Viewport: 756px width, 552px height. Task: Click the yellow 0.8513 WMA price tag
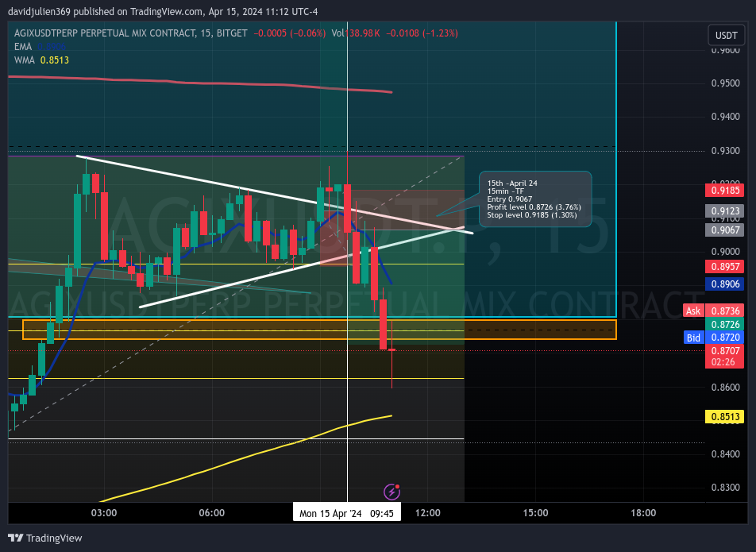coord(725,416)
